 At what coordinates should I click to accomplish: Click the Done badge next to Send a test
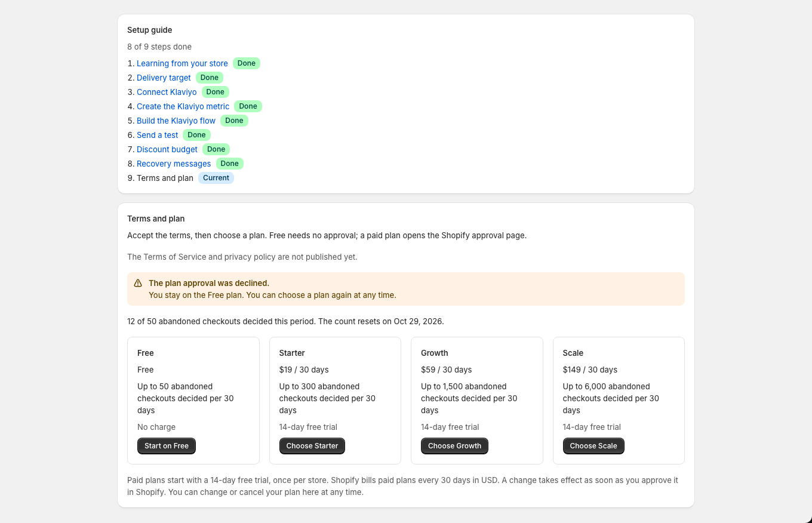(196, 135)
